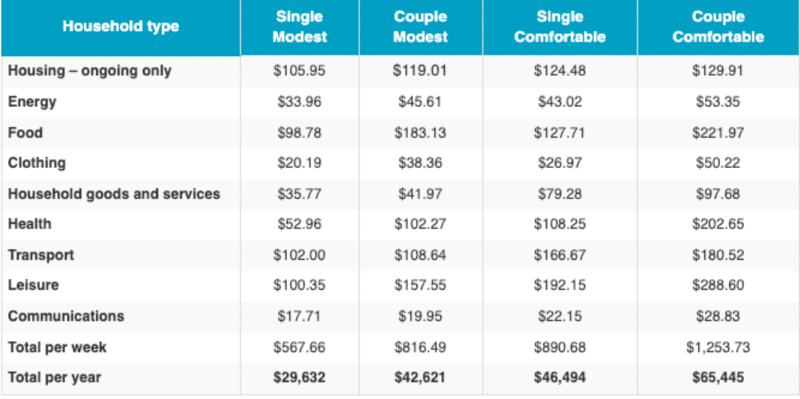The width and height of the screenshot is (800, 399).
Task: Select the Couple Modest column header
Action: [420, 27]
